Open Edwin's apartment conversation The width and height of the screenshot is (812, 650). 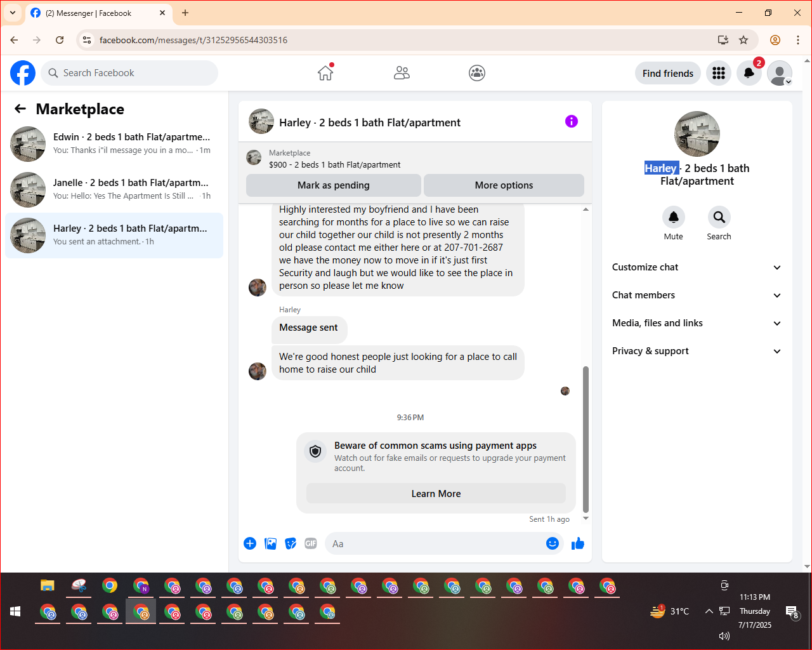tap(114, 144)
